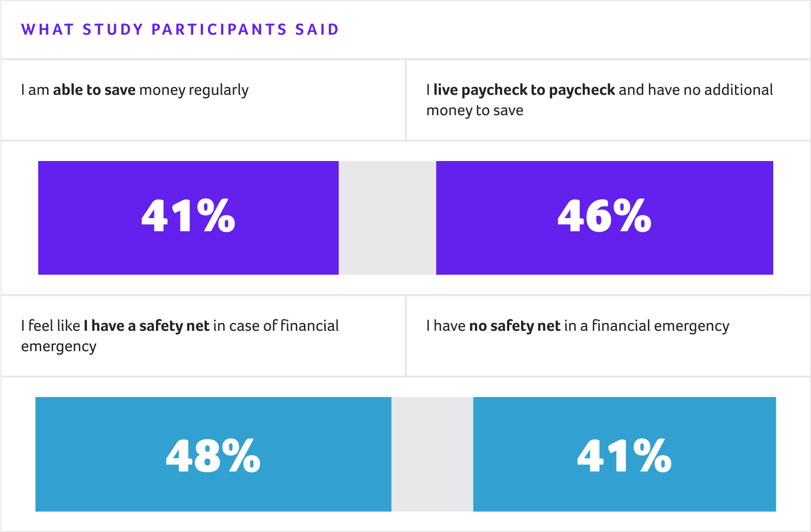Viewport: 811px width, 532px height.
Task: Click the "48%" percentage figure
Action: click(x=213, y=456)
